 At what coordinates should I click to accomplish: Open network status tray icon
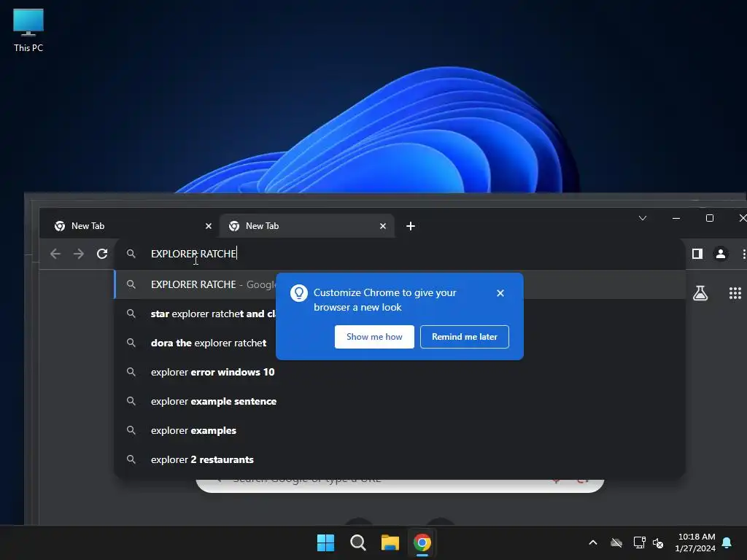pyautogui.click(x=639, y=542)
